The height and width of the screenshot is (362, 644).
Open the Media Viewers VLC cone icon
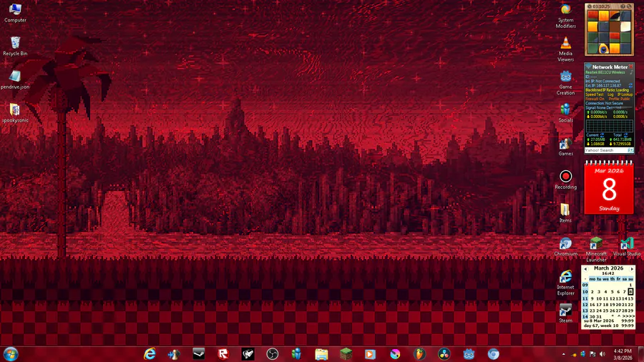(x=565, y=49)
